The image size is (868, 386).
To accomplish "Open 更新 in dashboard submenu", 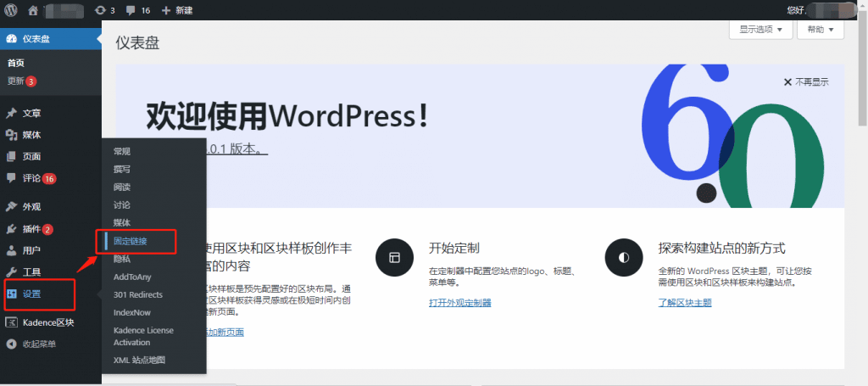I will coord(15,81).
